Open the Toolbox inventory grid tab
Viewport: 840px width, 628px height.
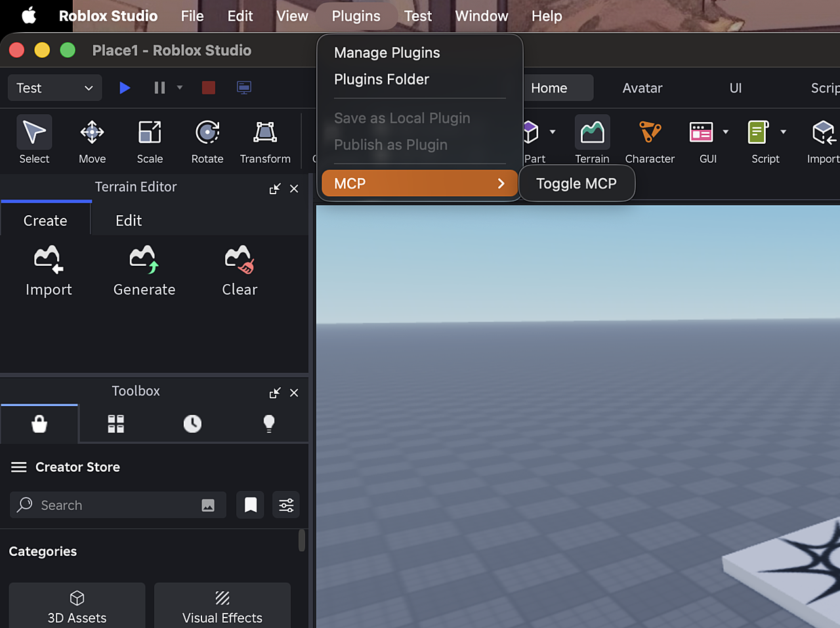pos(116,424)
